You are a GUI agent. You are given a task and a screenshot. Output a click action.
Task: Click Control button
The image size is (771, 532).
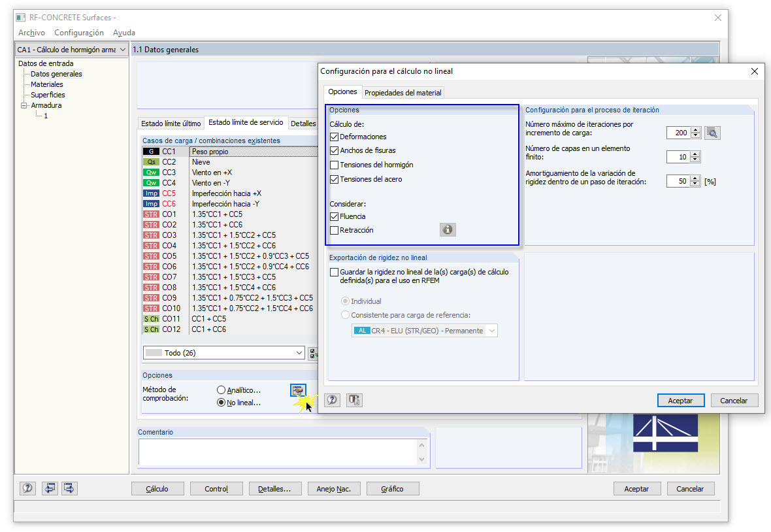coord(216,489)
